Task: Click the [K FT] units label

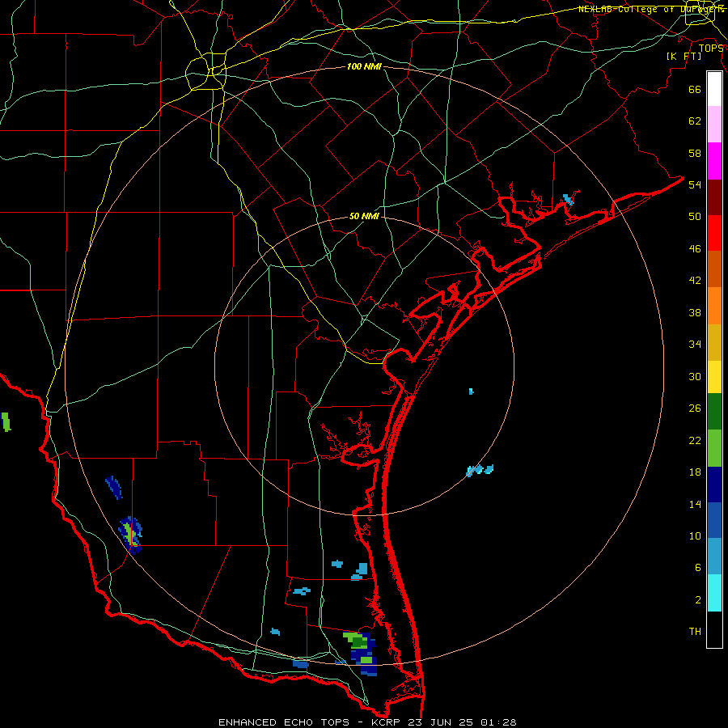Action: click(x=684, y=57)
